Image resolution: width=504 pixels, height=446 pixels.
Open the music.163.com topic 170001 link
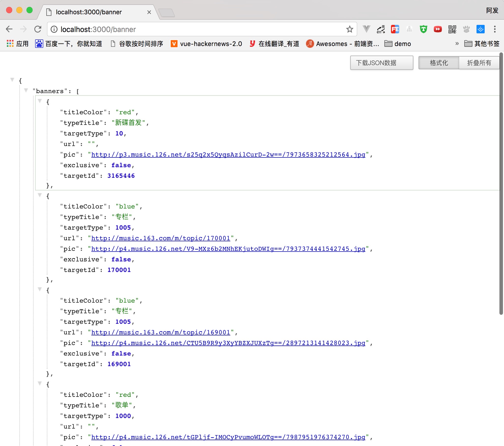[161, 238]
